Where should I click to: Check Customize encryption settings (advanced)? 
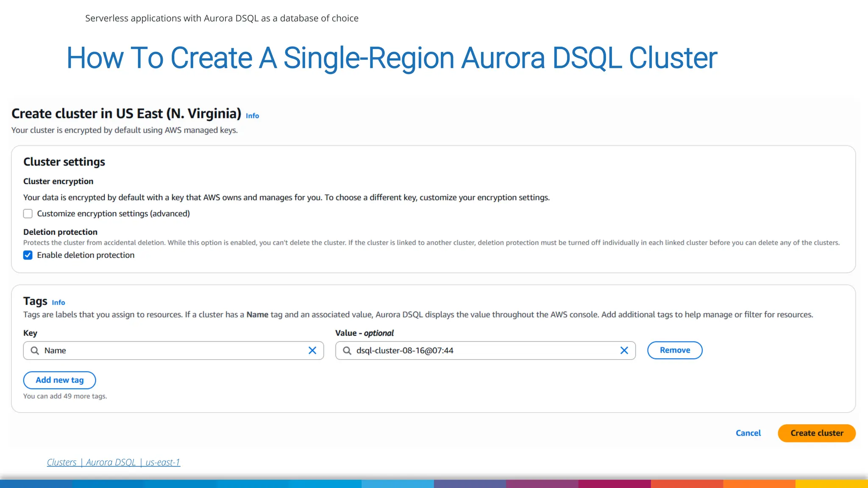28,213
